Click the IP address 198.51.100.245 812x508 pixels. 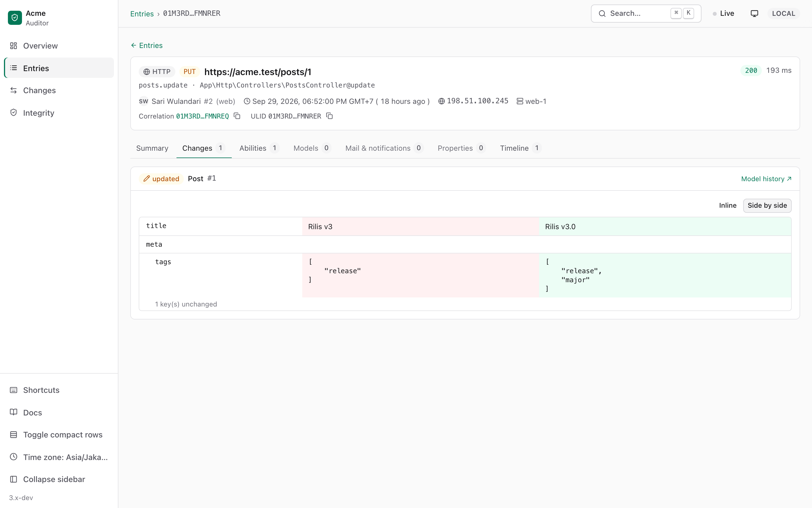477,101
